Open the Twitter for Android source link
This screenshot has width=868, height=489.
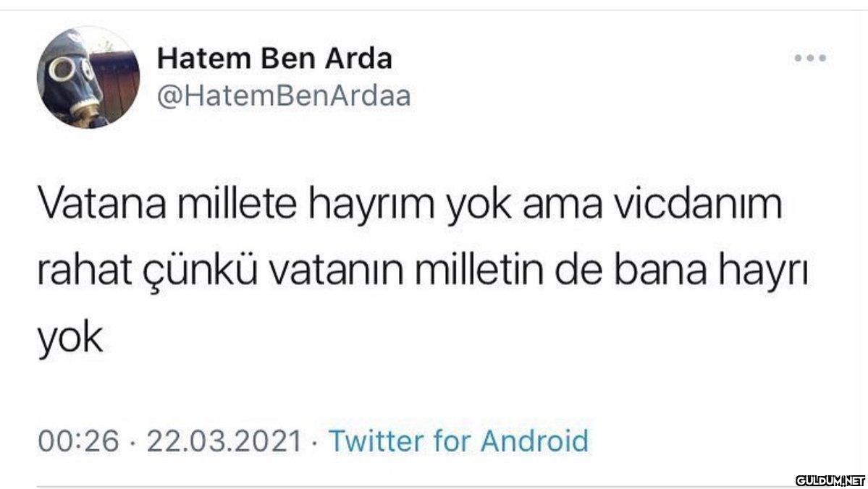tap(458, 440)
